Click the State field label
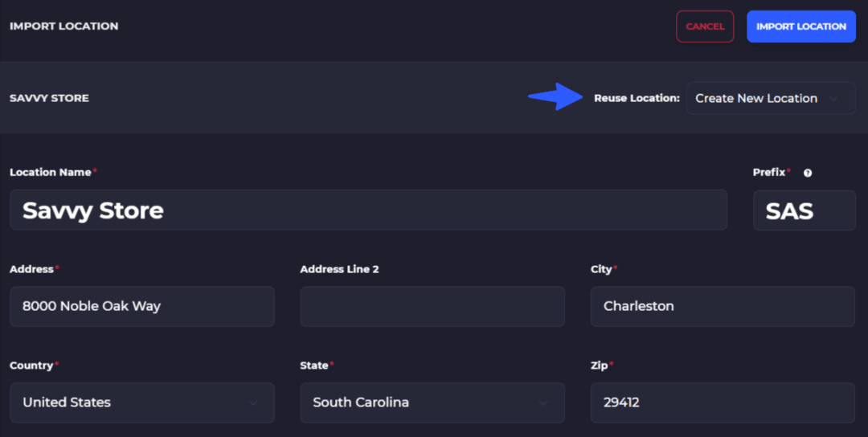This screenshot has width=868, height=437. pyautogui.click(x=314, y=365)
